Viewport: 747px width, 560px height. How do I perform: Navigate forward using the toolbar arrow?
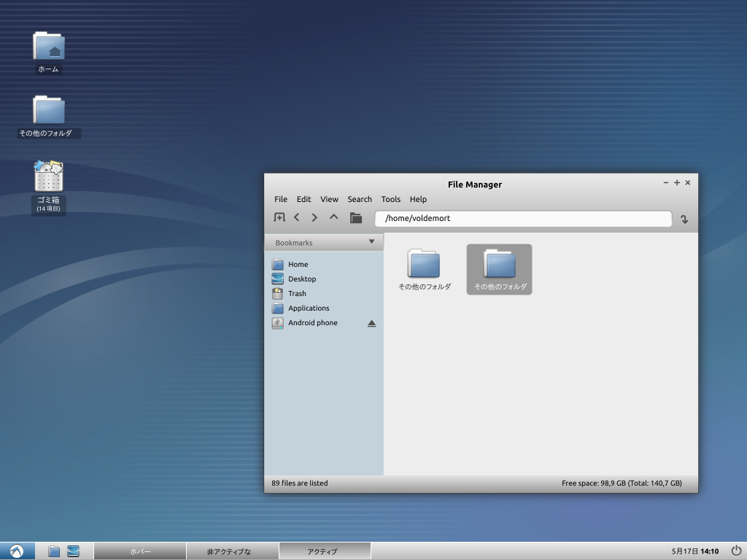[314, 217]
